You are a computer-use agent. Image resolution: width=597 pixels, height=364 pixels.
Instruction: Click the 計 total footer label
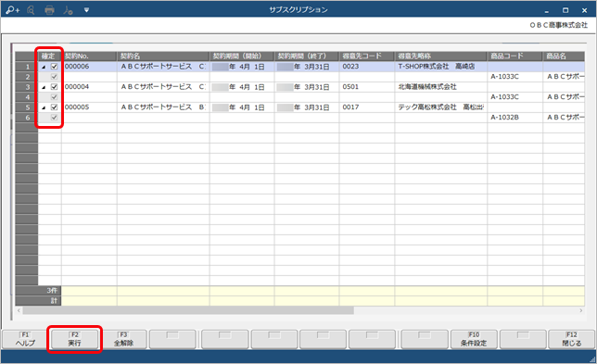38,301
